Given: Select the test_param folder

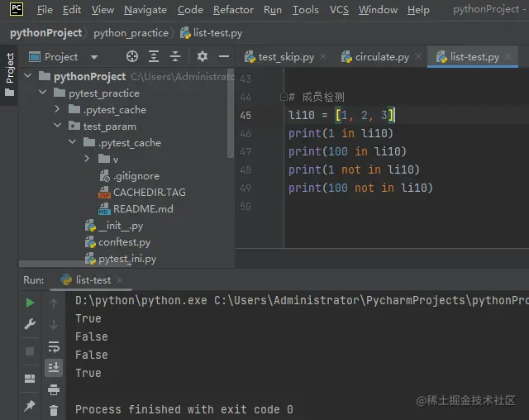Looking at the screenshot, I should coord(102,126).
